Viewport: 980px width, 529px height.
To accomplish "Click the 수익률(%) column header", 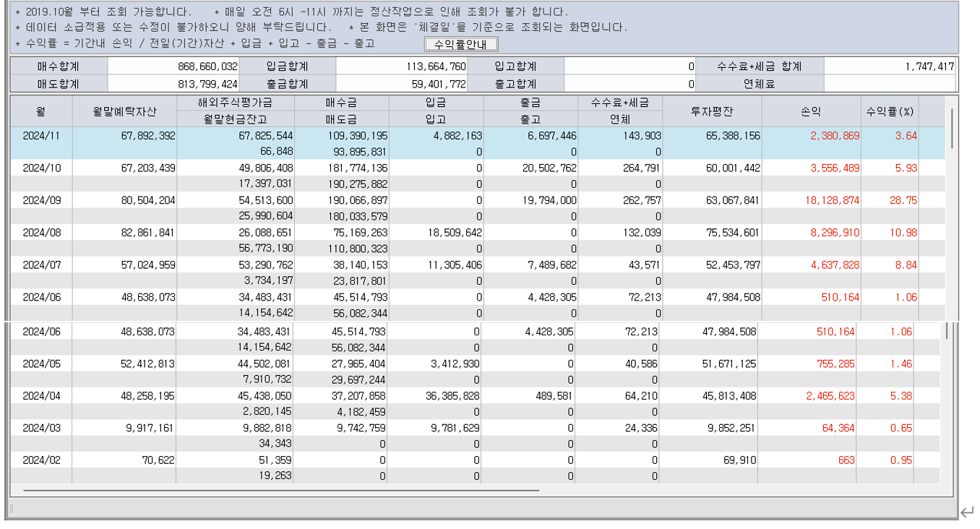I will [889, 111].
